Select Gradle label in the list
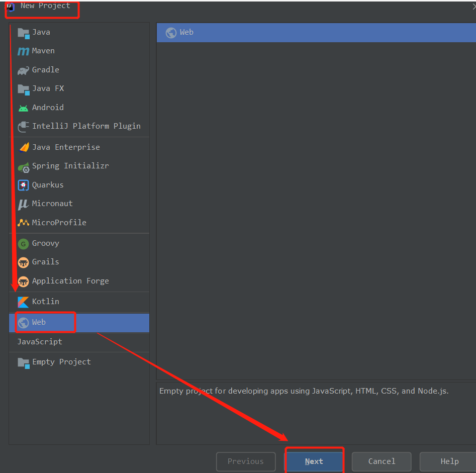 pyautogui.click(x=46, y=70)
